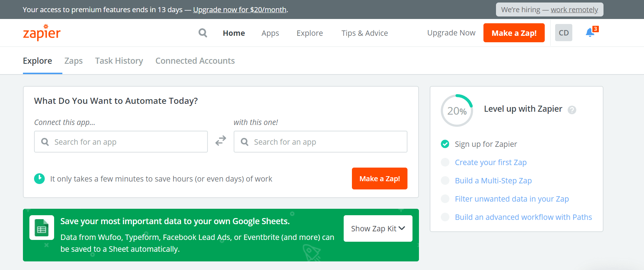Open the CD account avatar

[564, 33]
